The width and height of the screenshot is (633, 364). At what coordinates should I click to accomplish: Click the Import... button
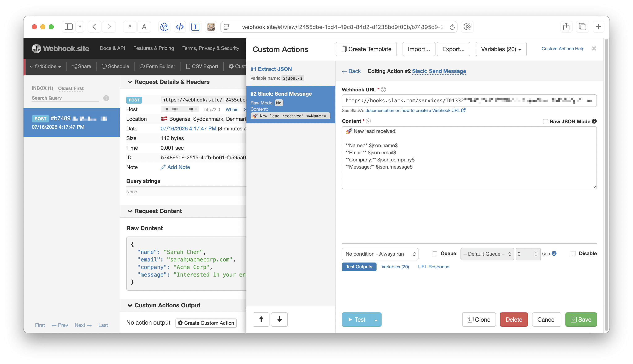(x=419, y=49)
